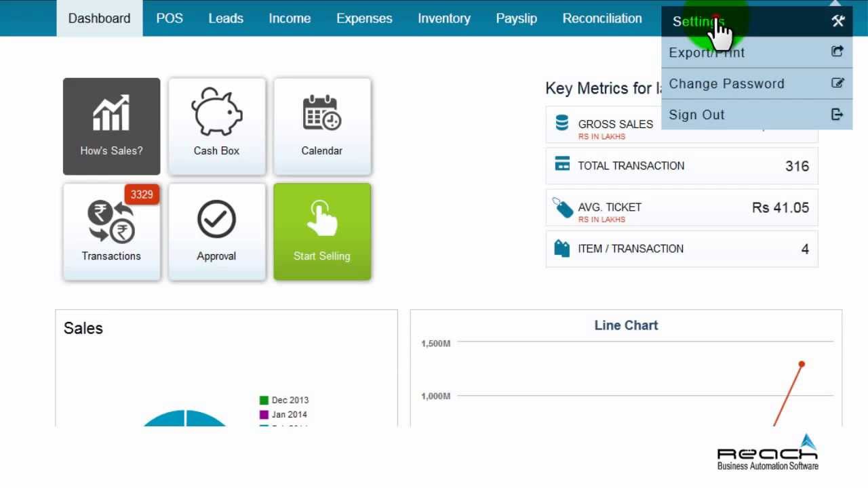
Task: Go to the Expenses tab
Action: [x=364, y=18]
